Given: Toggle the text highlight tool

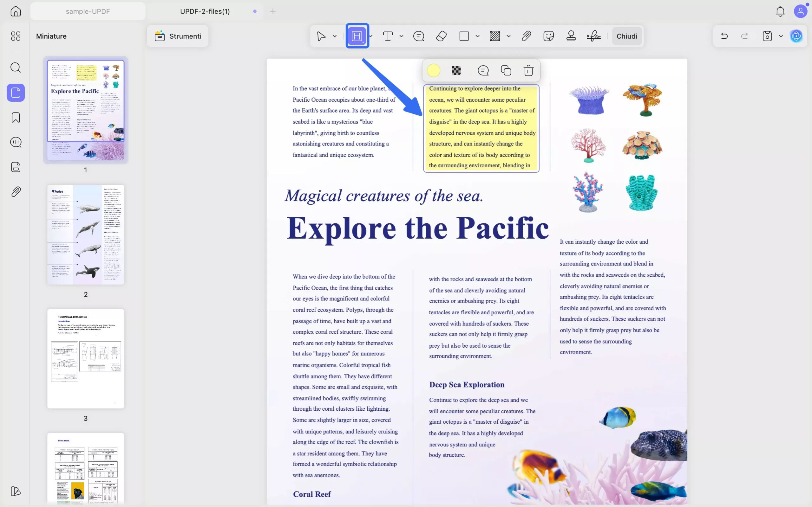Looking at the screenshot, I should tap(357, 36).
